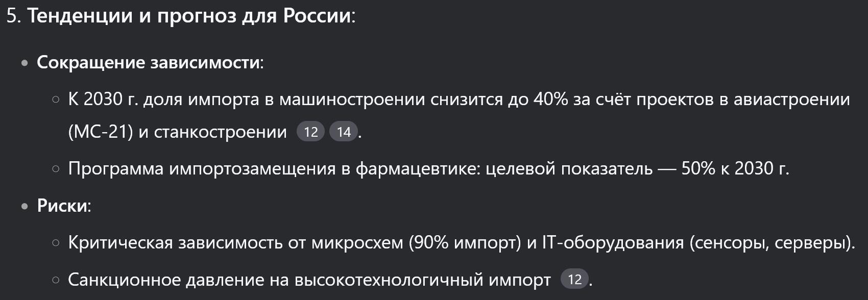Click the 50% target for фармацевтика
The width and height of the screenshot is (868, 300).
tap(698, 168)
